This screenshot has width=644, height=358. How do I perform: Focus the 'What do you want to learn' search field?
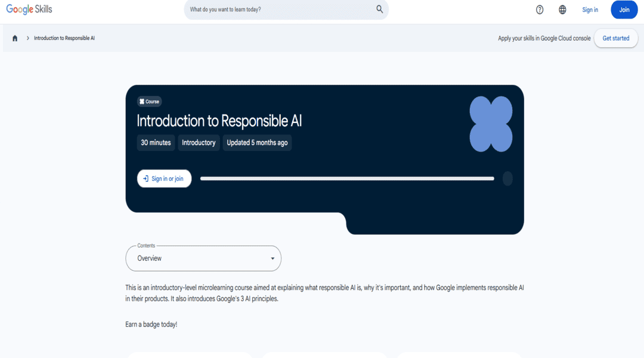coord(280,10)
